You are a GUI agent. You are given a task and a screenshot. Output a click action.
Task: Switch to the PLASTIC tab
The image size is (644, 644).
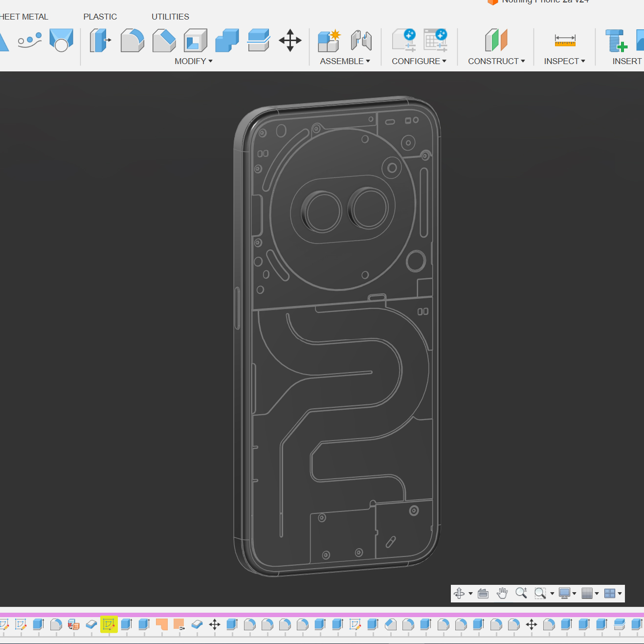tap(100, 17)
